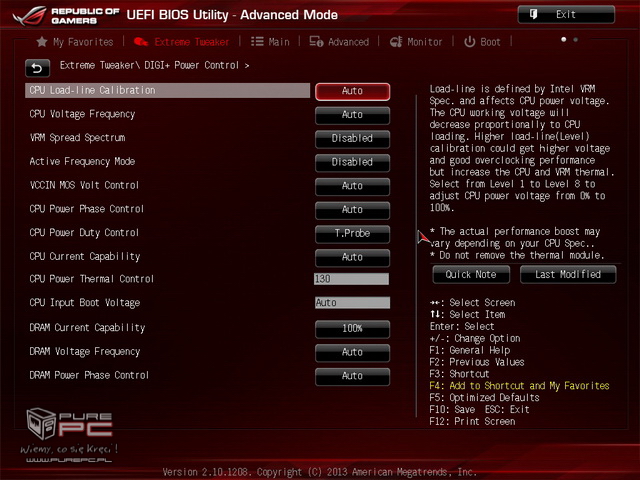Image resolution: width=640 pixels, height=480 pixels.
Task: Select the Active Frequency Mode label
Action: pos(82,162)
